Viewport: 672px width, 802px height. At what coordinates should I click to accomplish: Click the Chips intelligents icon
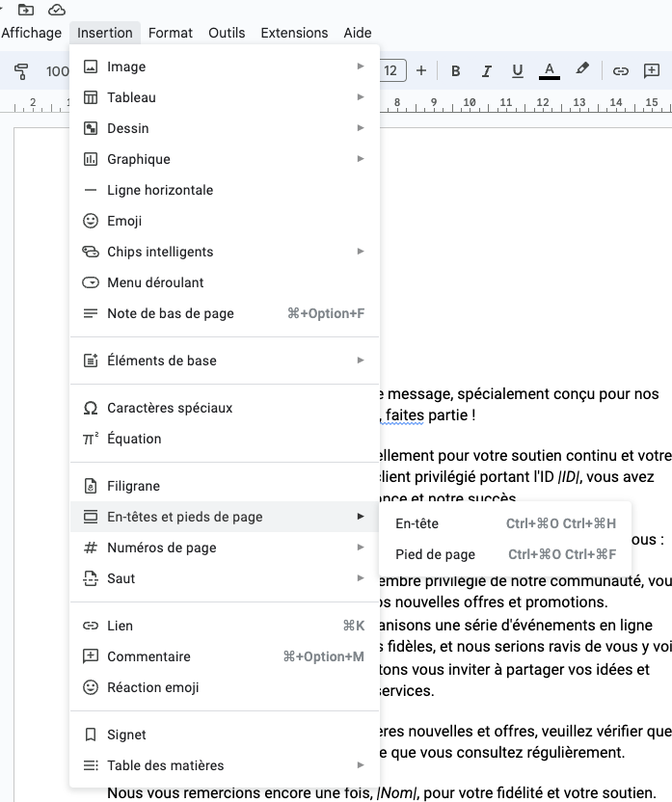tap(91, 252)
